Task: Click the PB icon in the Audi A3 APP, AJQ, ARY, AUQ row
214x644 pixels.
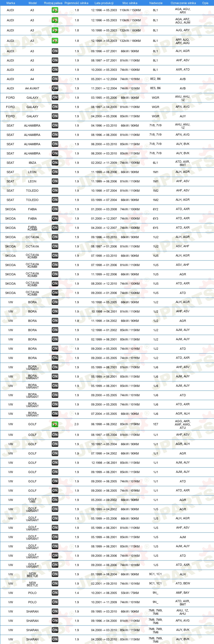Action: tap(55, 41)
